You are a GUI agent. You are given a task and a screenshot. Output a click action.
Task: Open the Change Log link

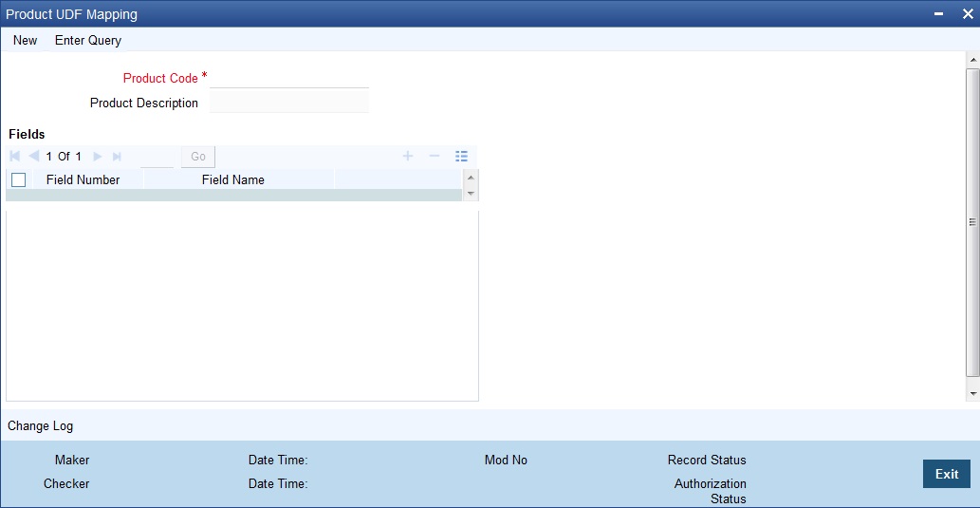pyautogui.click(x=41, y=426)
